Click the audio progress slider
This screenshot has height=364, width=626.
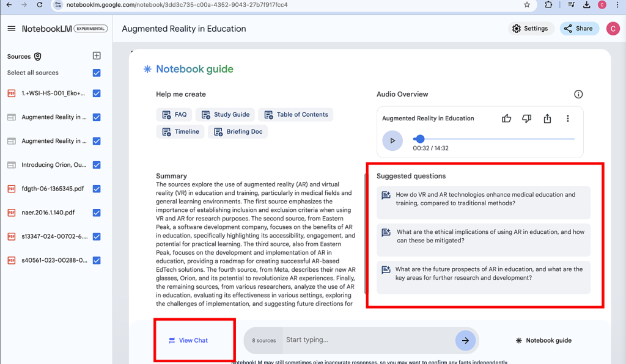pyautogui.click(x=495, y=139)
